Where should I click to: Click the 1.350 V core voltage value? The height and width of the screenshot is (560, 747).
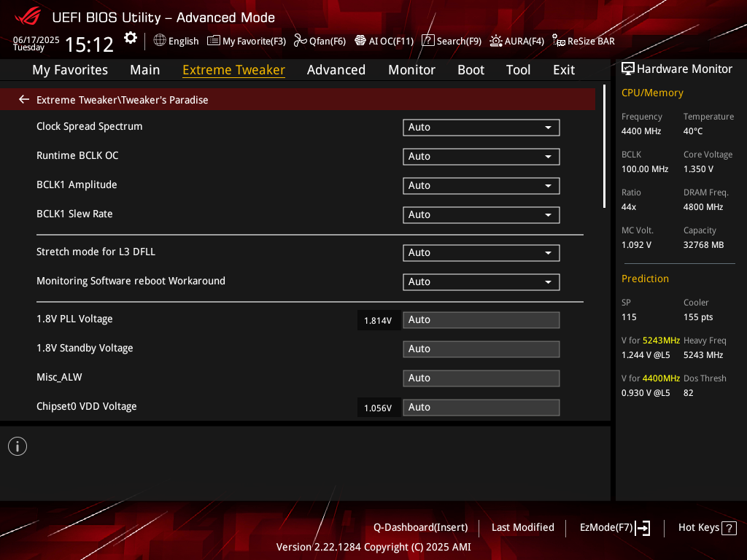[x=698, y=169]
